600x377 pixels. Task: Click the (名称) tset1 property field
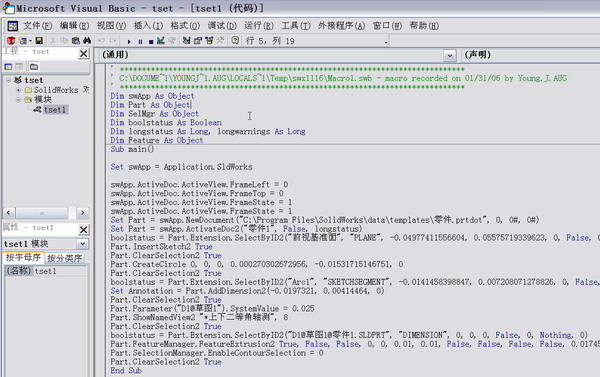click(46, 271)
